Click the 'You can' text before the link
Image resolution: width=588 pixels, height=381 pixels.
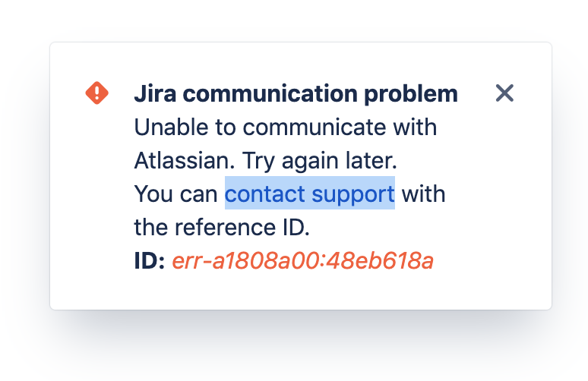point(175,194)
